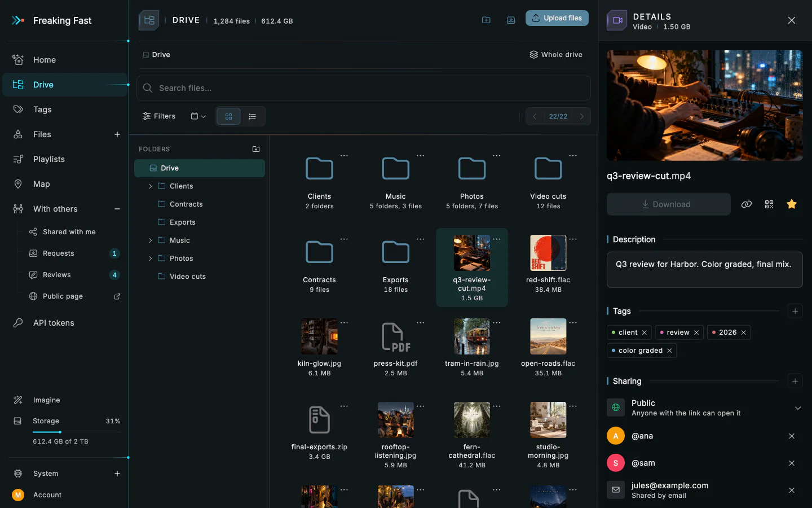Click Drive breadcrumb link
The width and height of the screenshot is (812, 508).
[157, 55]
